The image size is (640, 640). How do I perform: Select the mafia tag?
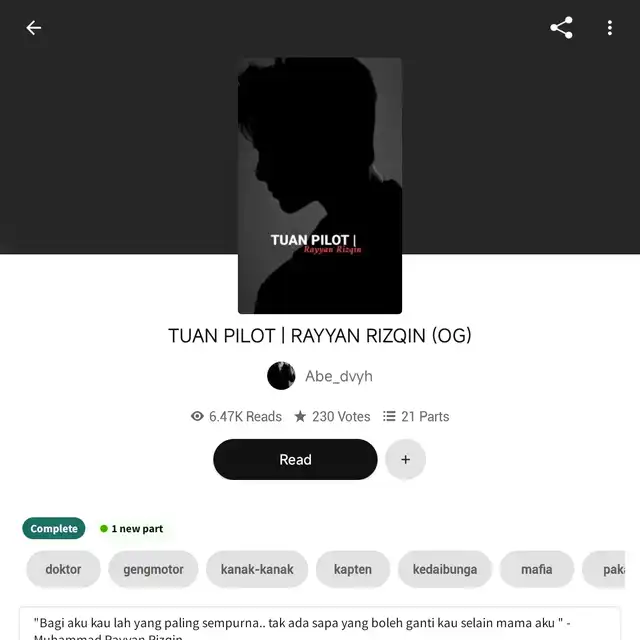537,569
